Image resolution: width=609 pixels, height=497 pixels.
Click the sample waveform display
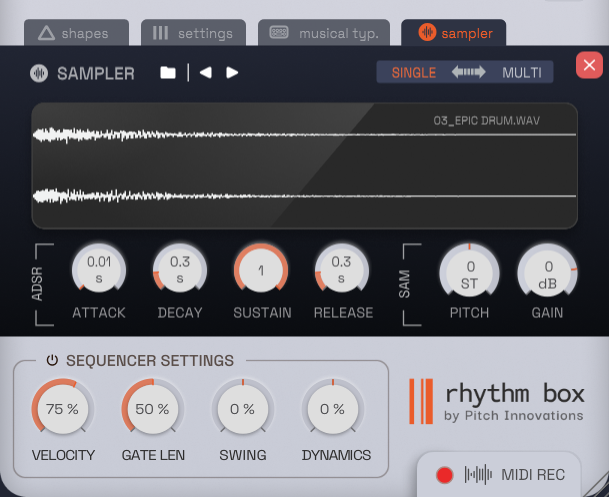[304, 166]
